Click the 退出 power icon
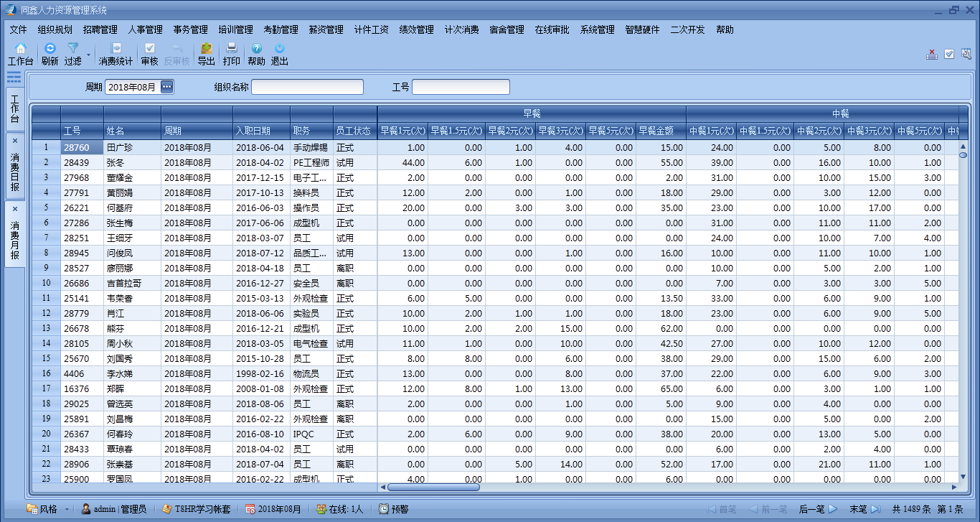The height and width of the screenshot is (522, 980). tap(279, 49)
